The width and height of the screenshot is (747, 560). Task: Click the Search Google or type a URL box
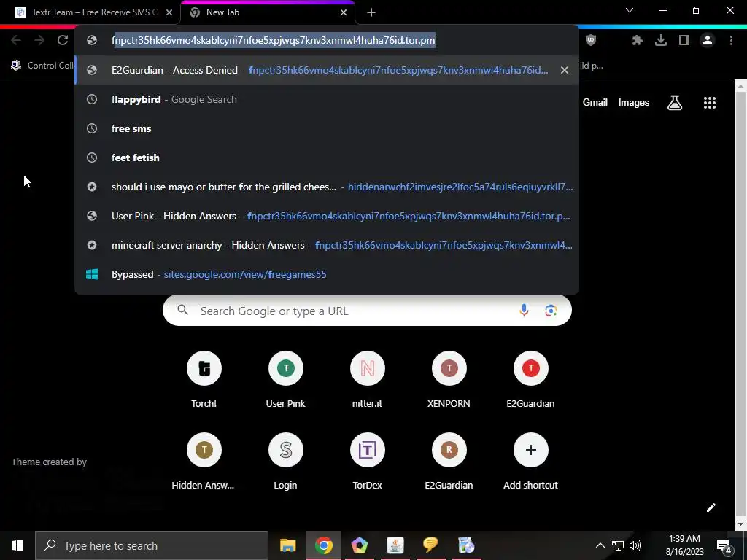(x=367, y=311)
